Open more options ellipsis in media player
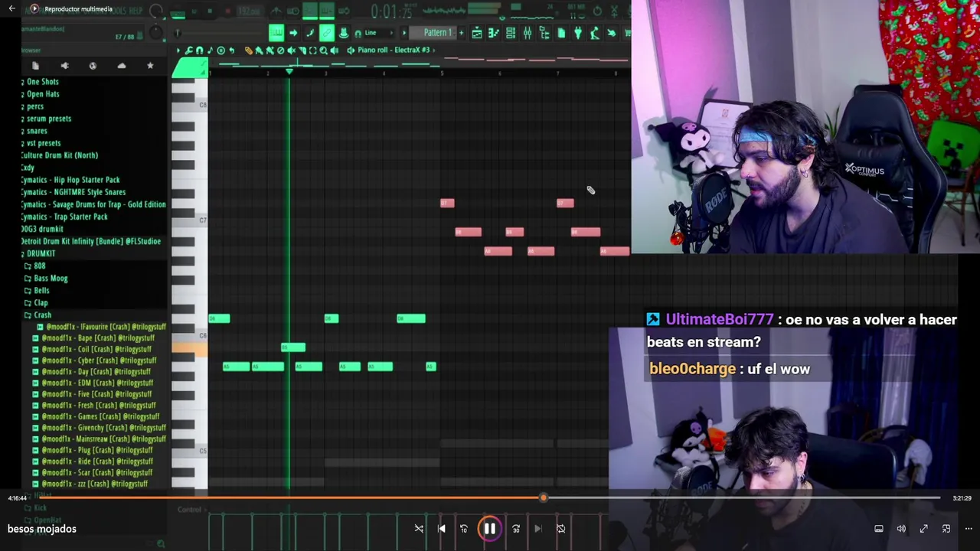The width and height of the screenshot is (980, 551). pyautogui.click(x=969, y=529)
